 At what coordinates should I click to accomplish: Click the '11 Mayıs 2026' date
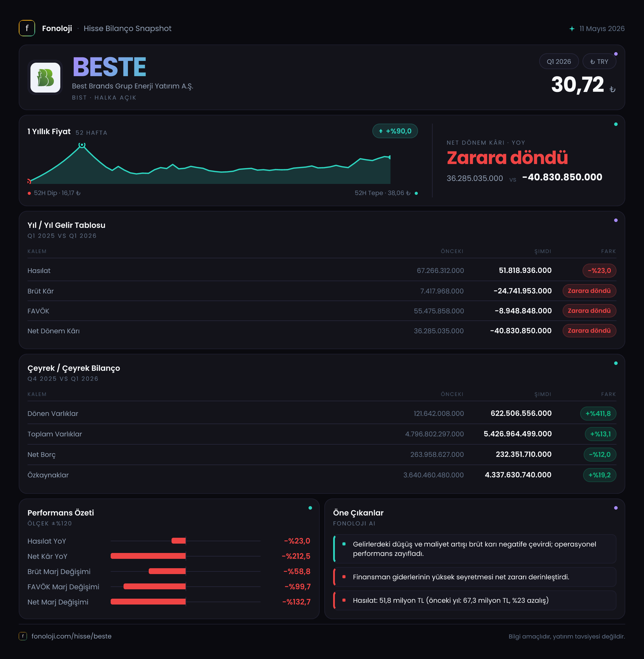[602, 29]
